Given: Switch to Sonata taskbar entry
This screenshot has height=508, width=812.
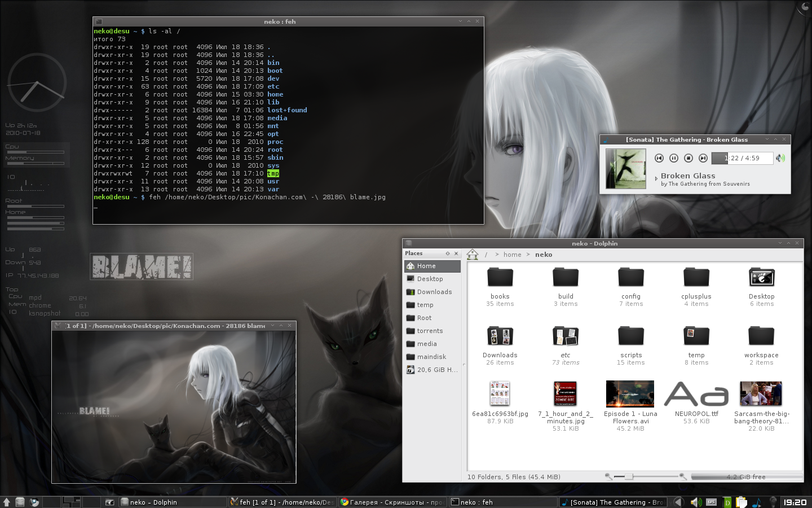Looking at the screenshot, I should [x=613, y=502].
